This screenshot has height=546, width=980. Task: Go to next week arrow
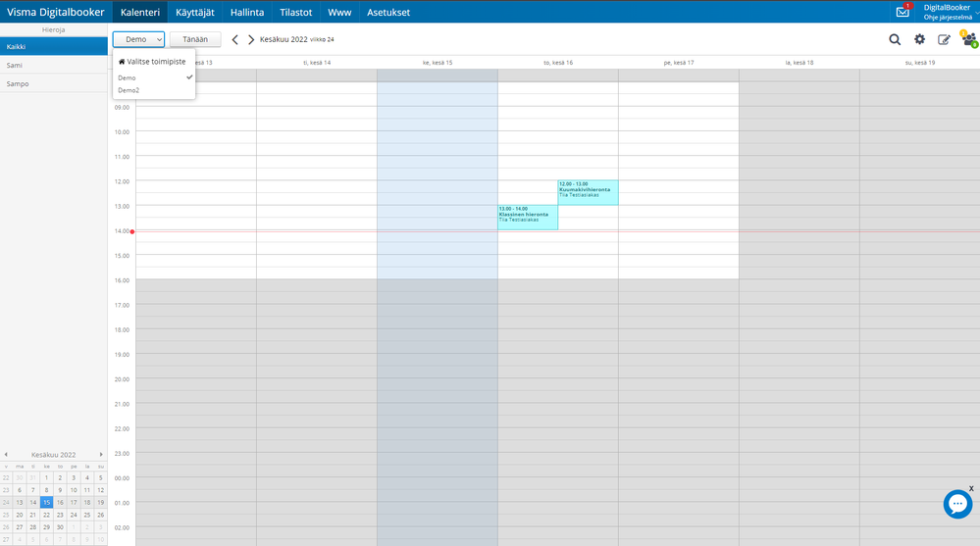(251, 39)
